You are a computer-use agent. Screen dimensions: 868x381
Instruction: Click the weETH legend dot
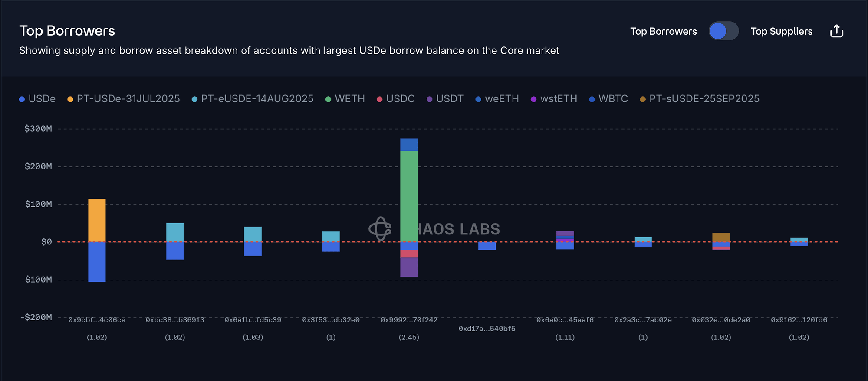[478, 99]
